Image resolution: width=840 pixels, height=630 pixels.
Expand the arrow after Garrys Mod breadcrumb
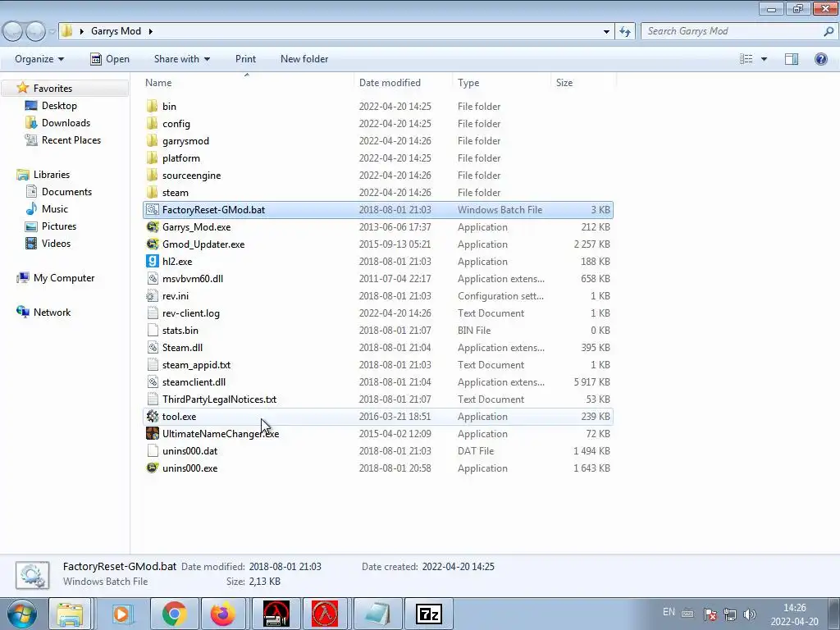[x=151, y=31]
